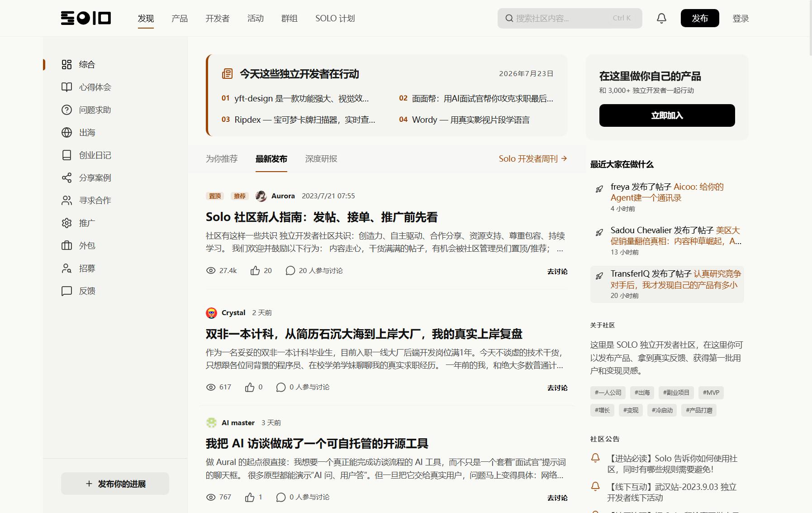Open the 群组 nav item
812x513 pixels.
coord(290,18)
